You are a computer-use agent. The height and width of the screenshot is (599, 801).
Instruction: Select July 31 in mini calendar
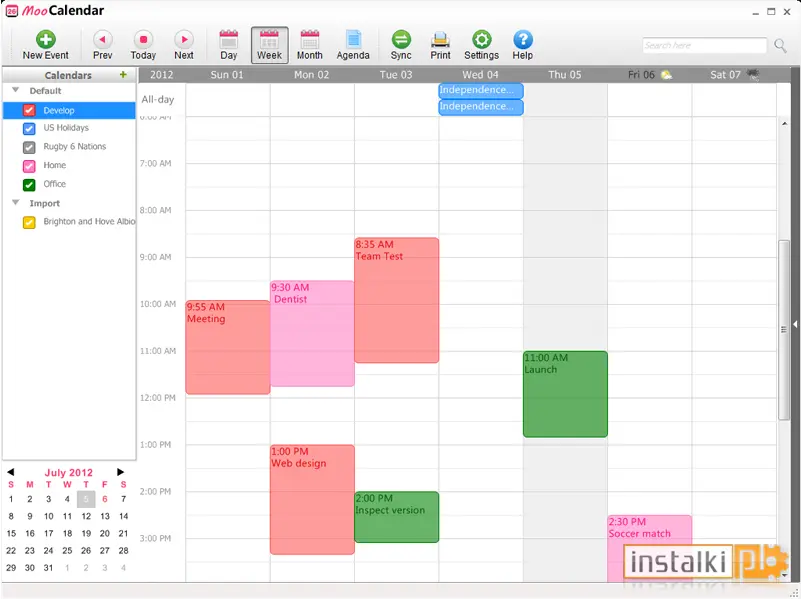tap(49, 568)
